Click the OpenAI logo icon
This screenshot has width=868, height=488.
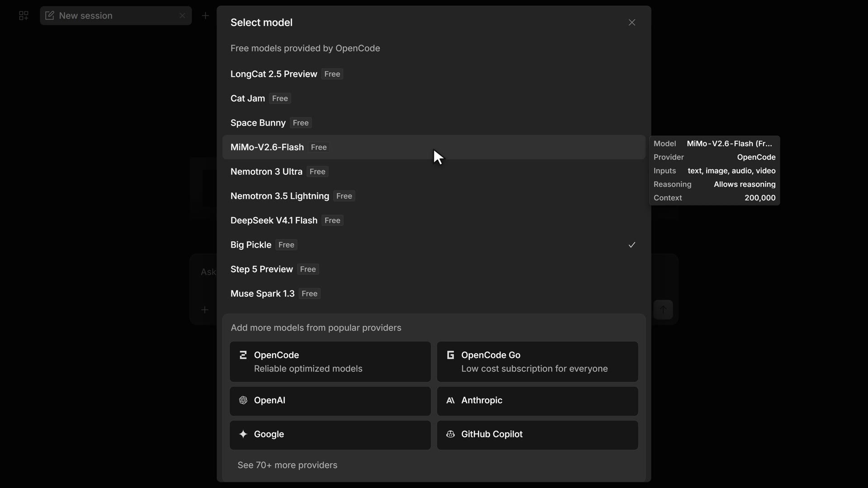pyautogui.click(x=243, y=400)
